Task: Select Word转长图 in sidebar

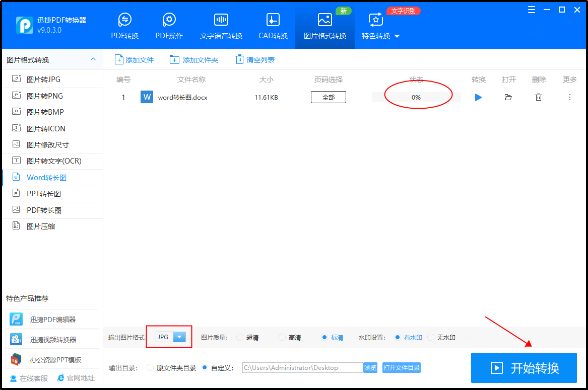Action: tap(52, 178)
